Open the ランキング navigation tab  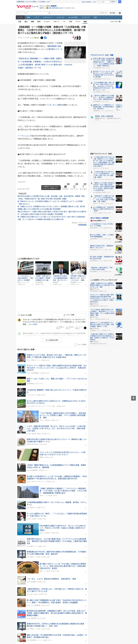click(86, 17)
